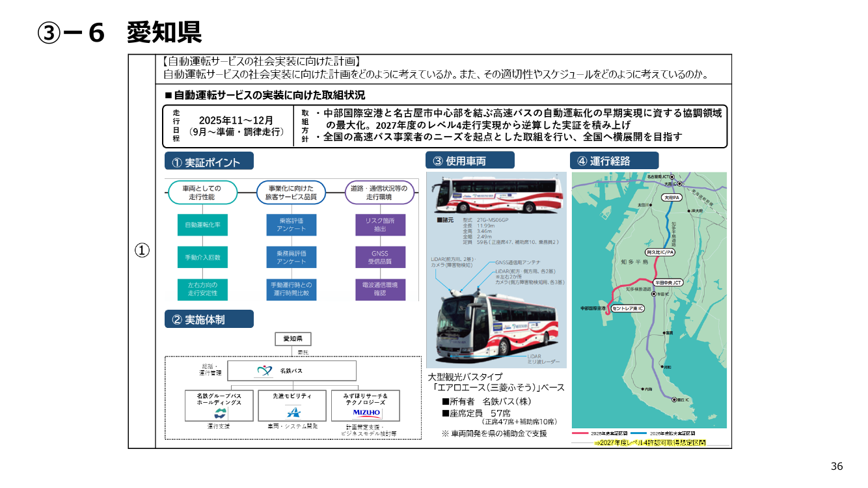Screen dimensions: 868x488
Task: Click the slide title ③－6 愛知県
Action: (119, 33)
